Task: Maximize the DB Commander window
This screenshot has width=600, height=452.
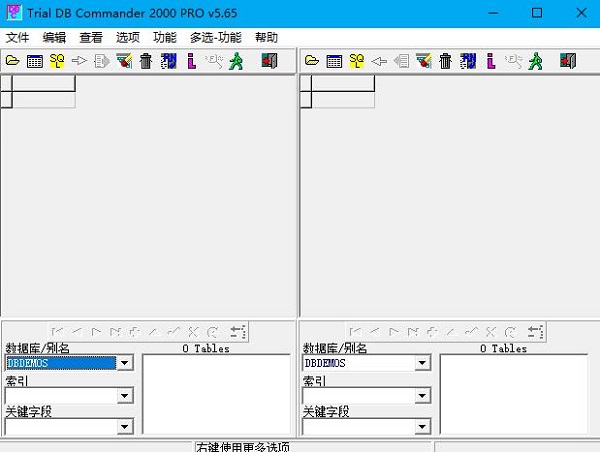Action: [537, 13]
